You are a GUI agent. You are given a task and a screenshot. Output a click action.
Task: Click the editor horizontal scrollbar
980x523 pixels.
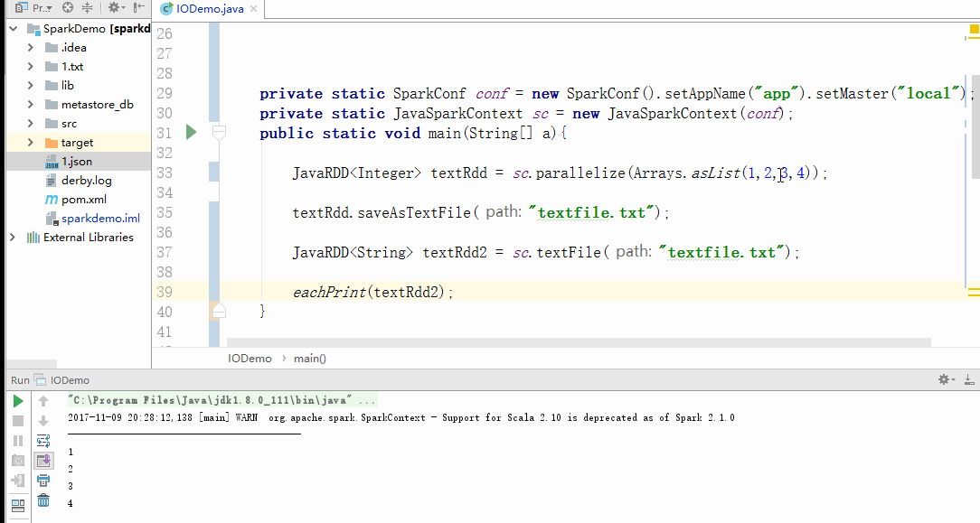click(579, 342)
